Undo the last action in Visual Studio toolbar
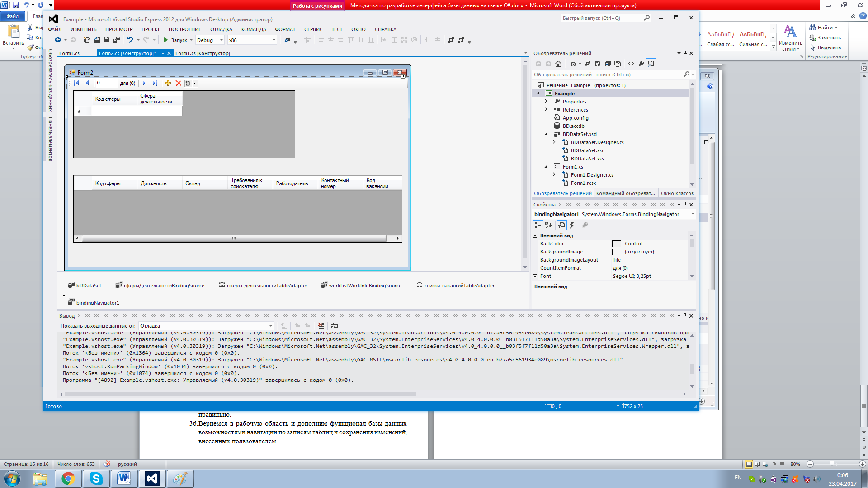The width and height of the screenshot is (868, 488). pos(130,40)
